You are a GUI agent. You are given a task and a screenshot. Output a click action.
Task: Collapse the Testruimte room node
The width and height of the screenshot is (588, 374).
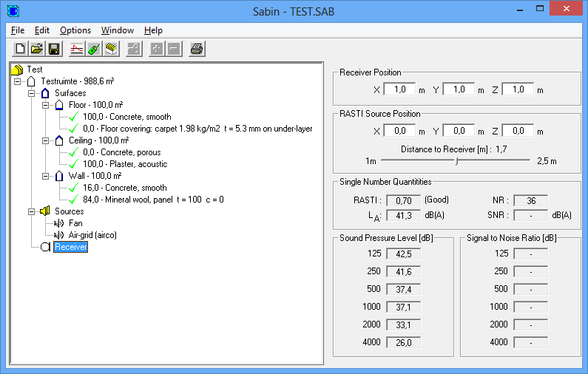pos(17,81)
